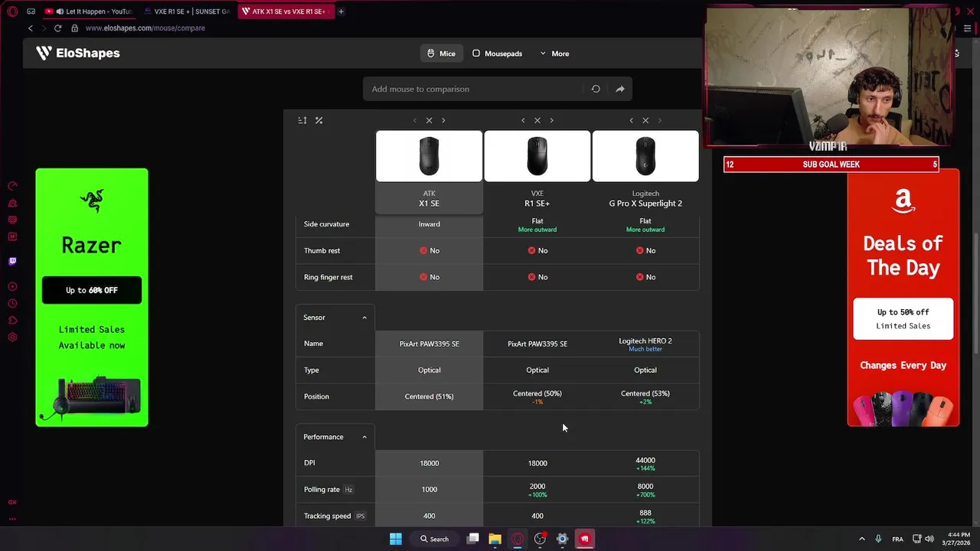Click the EloShapes logo

point(77,53)
